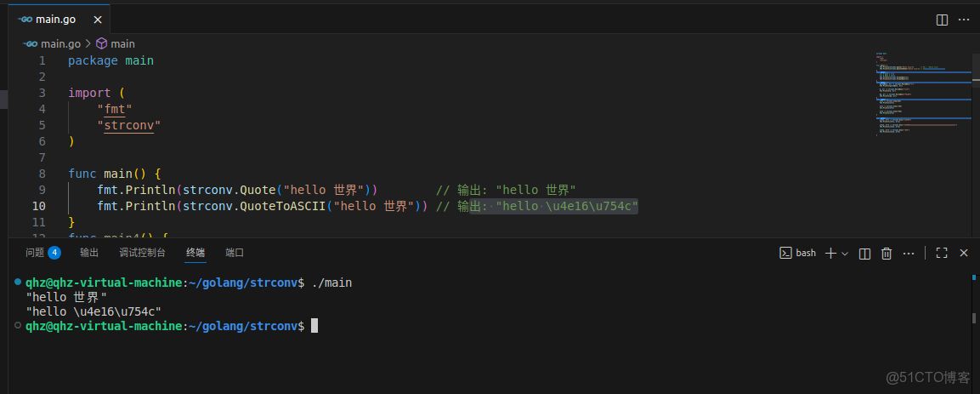Create a new terminal with plus icon
Screen dimensions: 980x394
(x=830, y=253)
